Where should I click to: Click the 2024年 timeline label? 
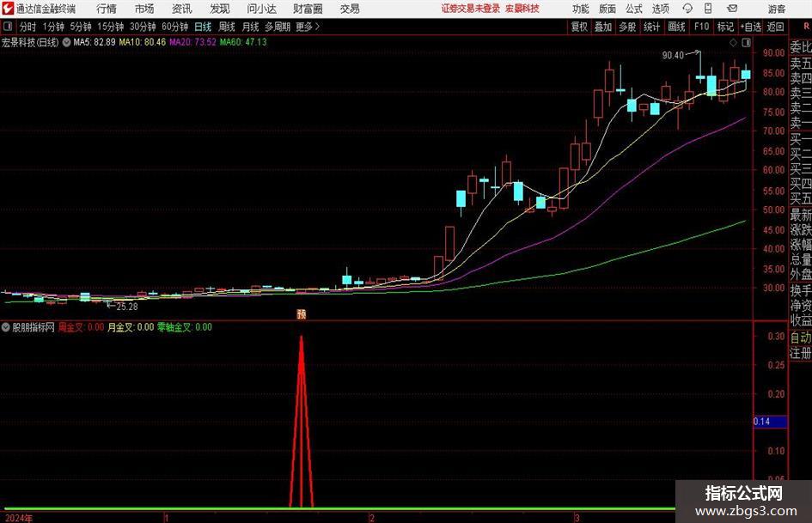(x=19, y=518)
